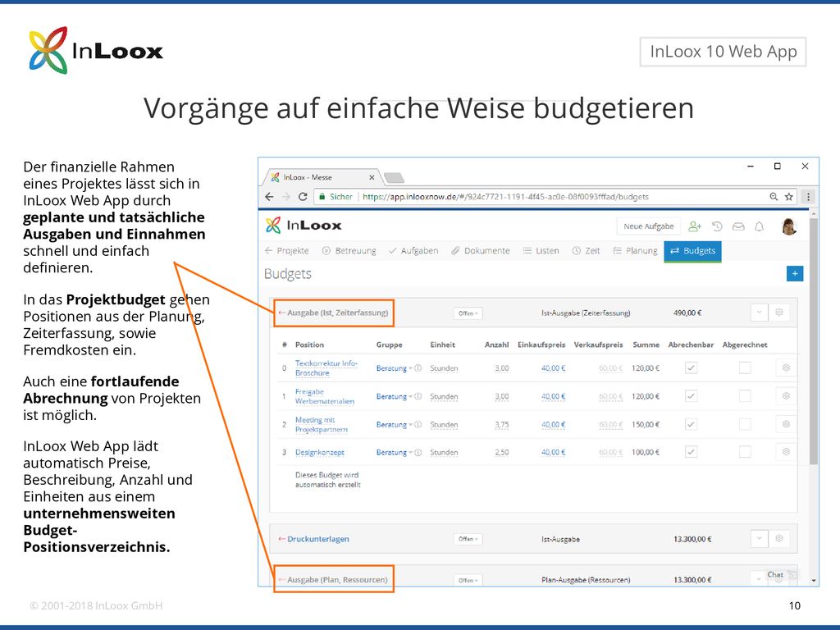Open the Dokumente tab

[x=481, y=251]
